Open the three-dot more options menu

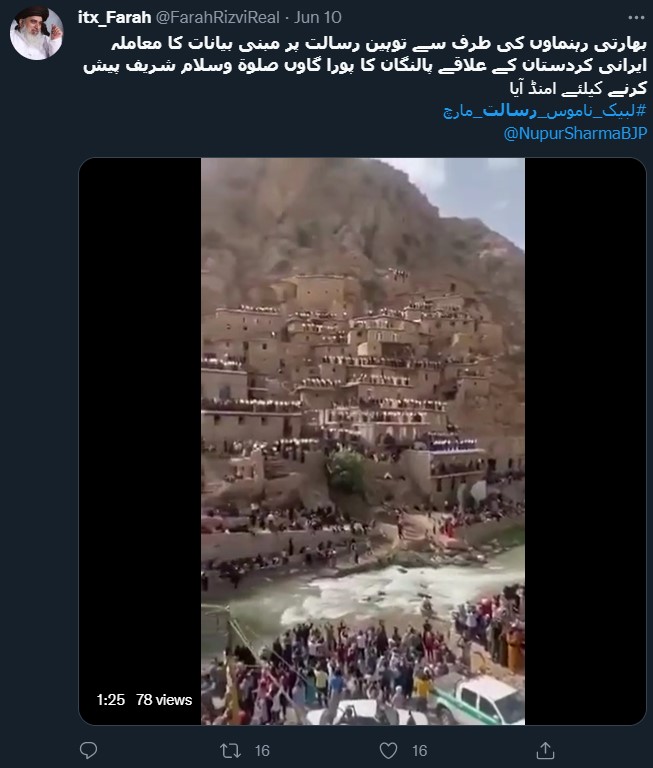636,18
